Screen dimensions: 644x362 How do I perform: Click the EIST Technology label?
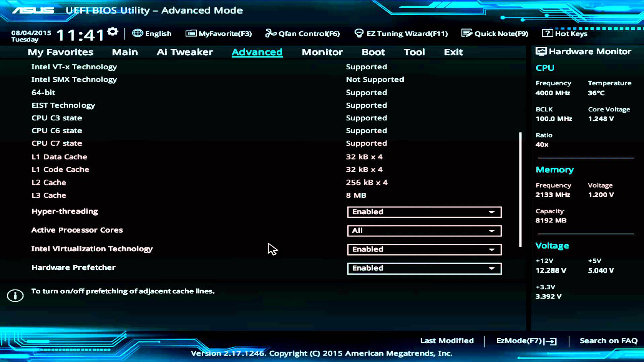[63, 105]
